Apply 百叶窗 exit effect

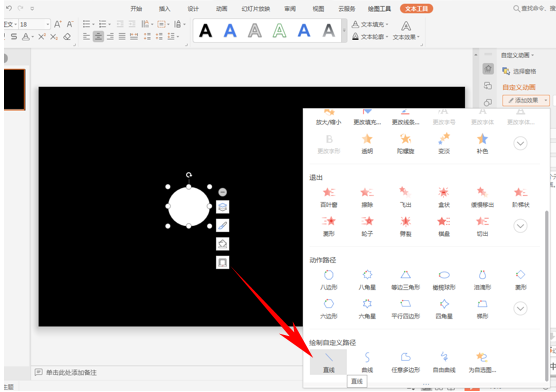(x=328, y=197)
